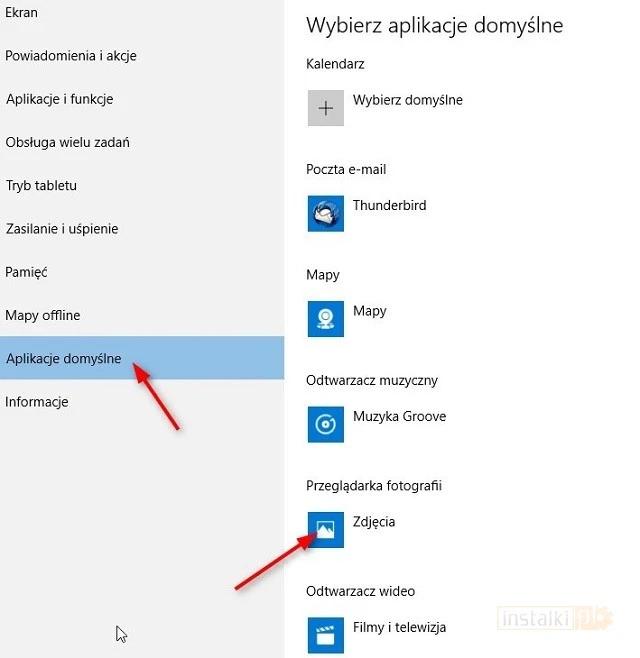The image size is (640, 658).
Task: Switch to Tryb tabletu settings
Action: click(x=42, y=185)
